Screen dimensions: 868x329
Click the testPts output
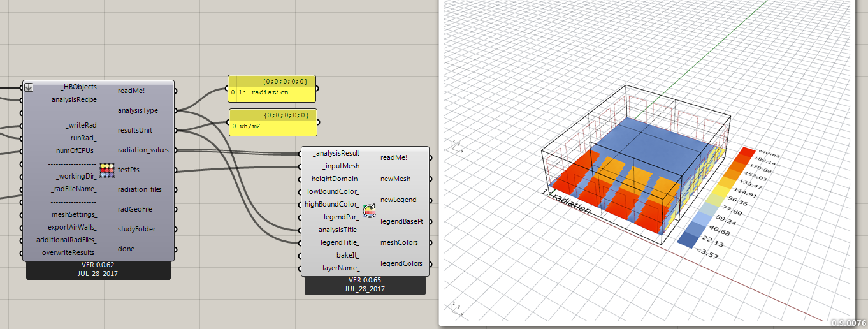click(128, 170)
